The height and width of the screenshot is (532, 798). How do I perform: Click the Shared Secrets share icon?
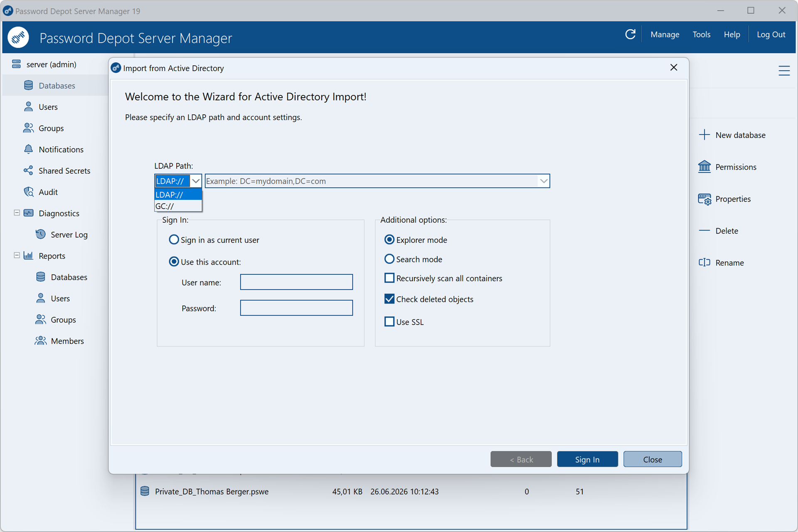[x=28, y=170]
